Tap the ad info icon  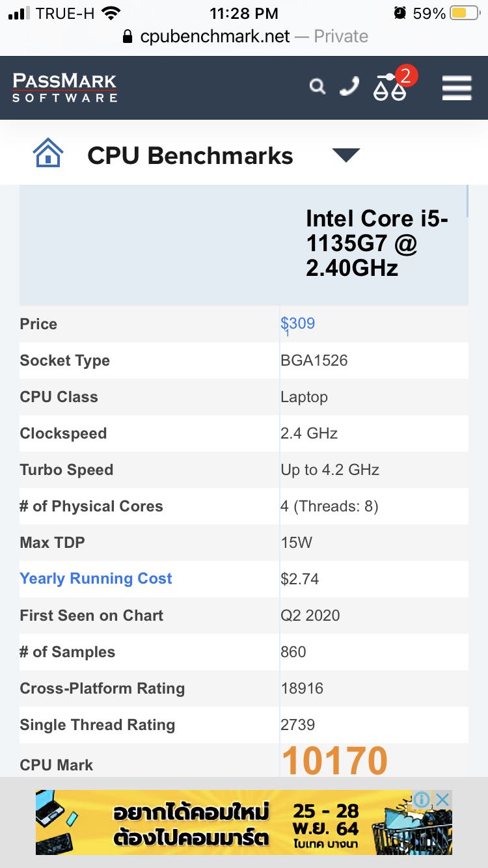(422, 800)
